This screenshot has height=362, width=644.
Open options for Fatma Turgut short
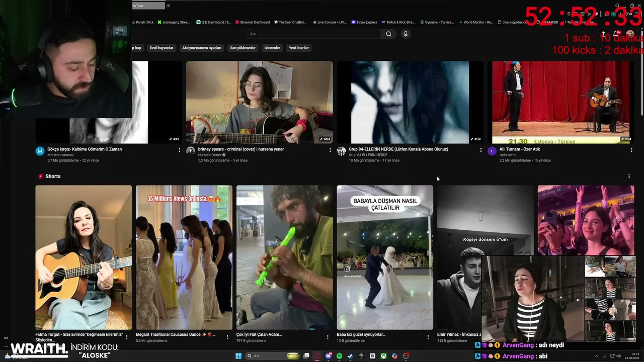pyautogui.click(x=127, y=337)
